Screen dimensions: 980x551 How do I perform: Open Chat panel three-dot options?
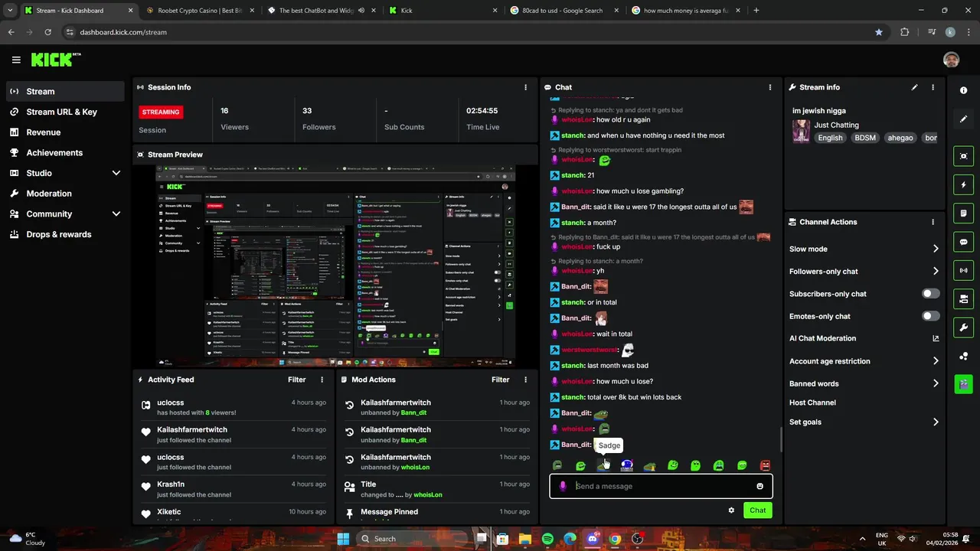[770, 87]
